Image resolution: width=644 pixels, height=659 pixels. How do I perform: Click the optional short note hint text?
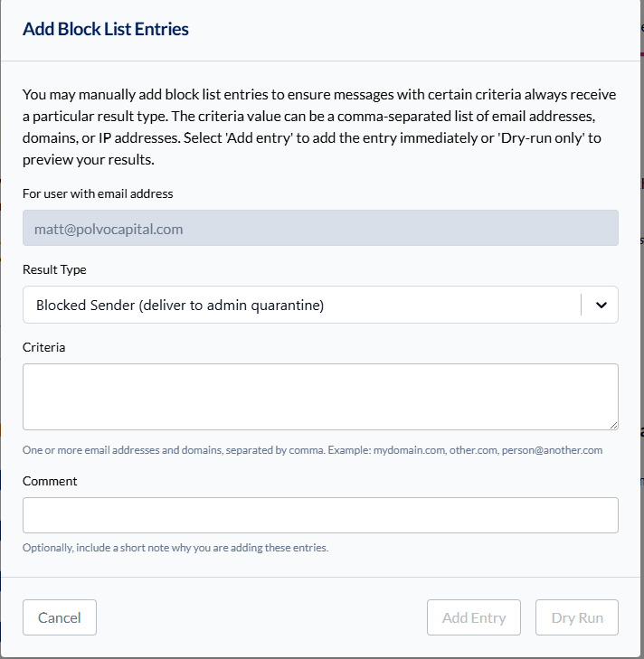pos(175,548)
